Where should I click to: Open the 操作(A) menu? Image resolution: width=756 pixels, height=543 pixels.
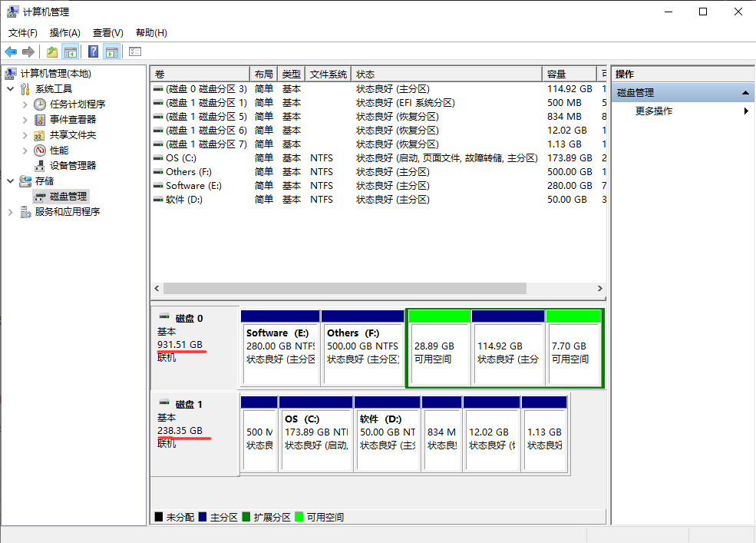65,33
